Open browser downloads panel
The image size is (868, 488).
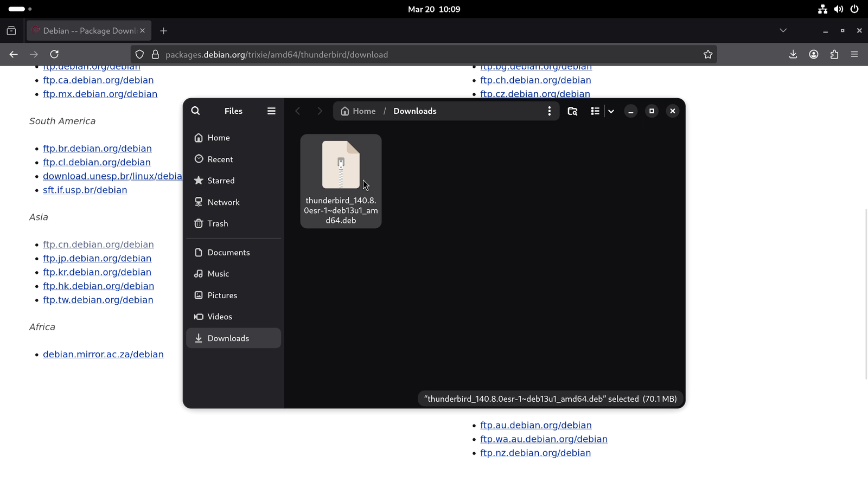(x=793, y=54)
